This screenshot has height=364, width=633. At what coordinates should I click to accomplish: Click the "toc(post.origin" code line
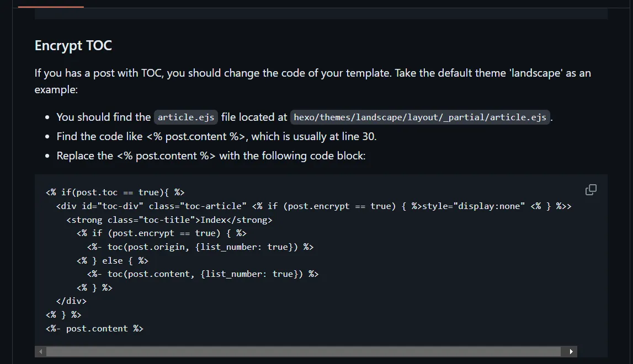(x=200, y=247)
